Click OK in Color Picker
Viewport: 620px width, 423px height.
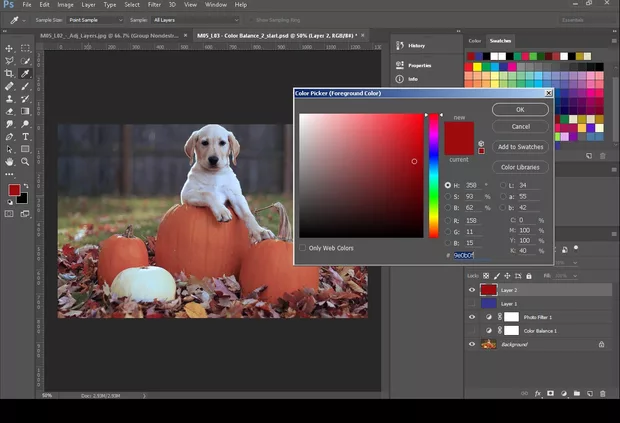[520, 110]
